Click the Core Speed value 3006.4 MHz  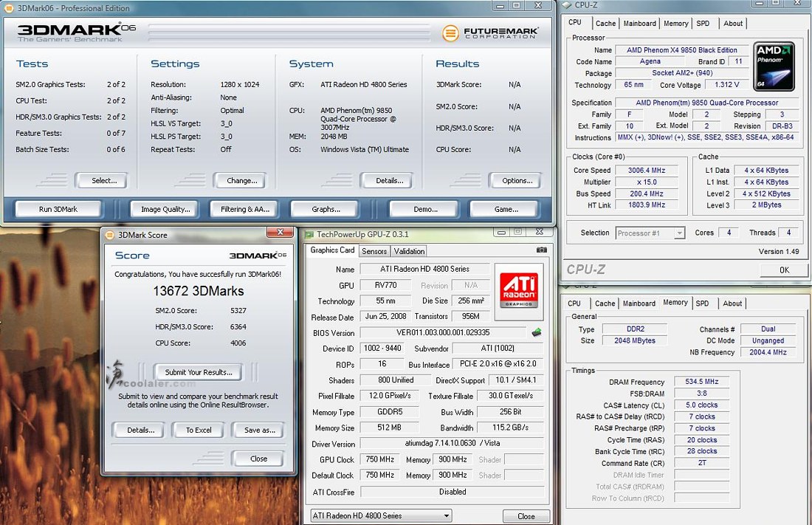coord(647,171)
